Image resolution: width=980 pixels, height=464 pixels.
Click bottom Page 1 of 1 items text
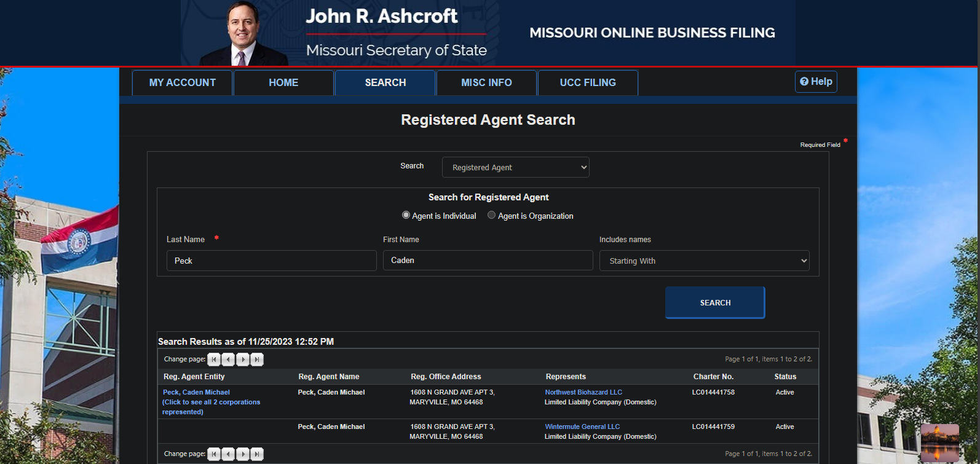769,454
